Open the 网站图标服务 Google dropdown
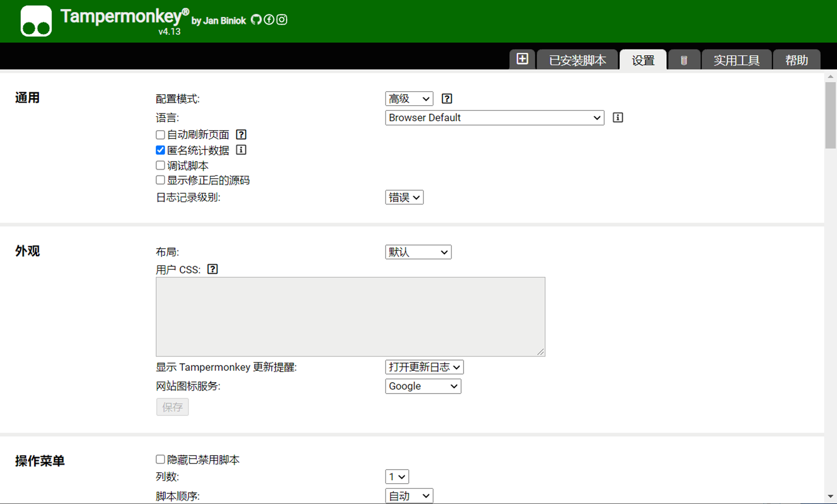Image resolution: width=837 pixels, height=504 pixels. coord(423,386)
